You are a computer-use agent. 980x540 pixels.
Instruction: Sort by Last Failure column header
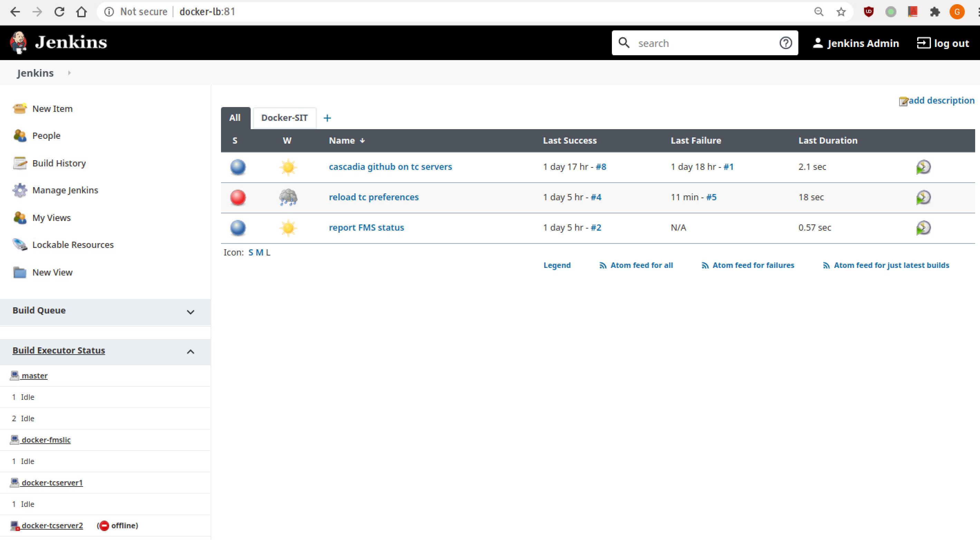click(x=696, y=141)
